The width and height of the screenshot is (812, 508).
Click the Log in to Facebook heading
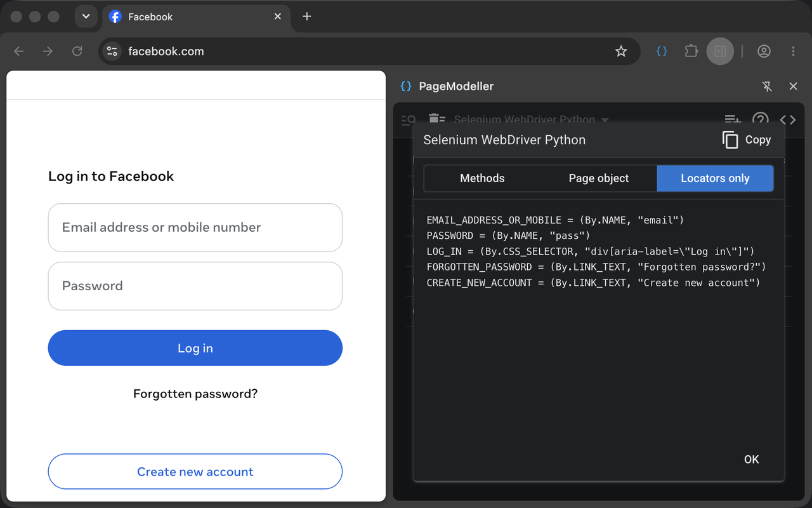(x=111, y=177)
